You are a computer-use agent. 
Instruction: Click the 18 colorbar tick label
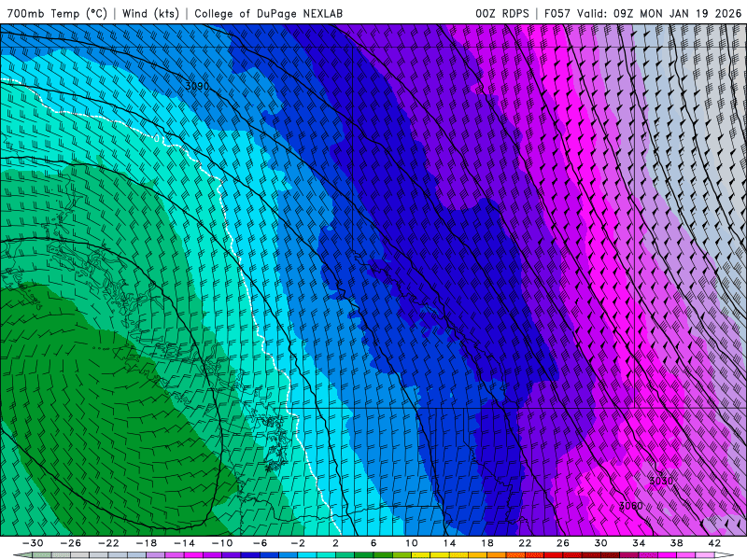[487, 543]
